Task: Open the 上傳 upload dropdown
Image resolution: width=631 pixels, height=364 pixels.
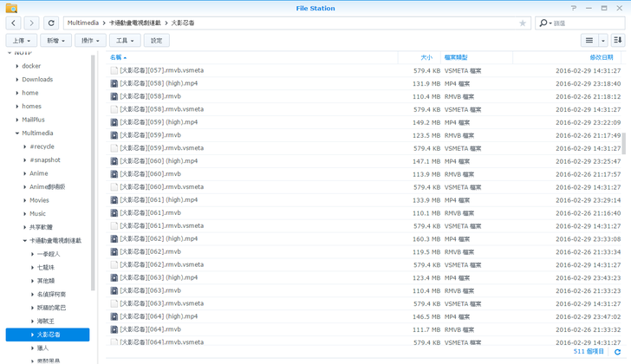Action: 22,41
